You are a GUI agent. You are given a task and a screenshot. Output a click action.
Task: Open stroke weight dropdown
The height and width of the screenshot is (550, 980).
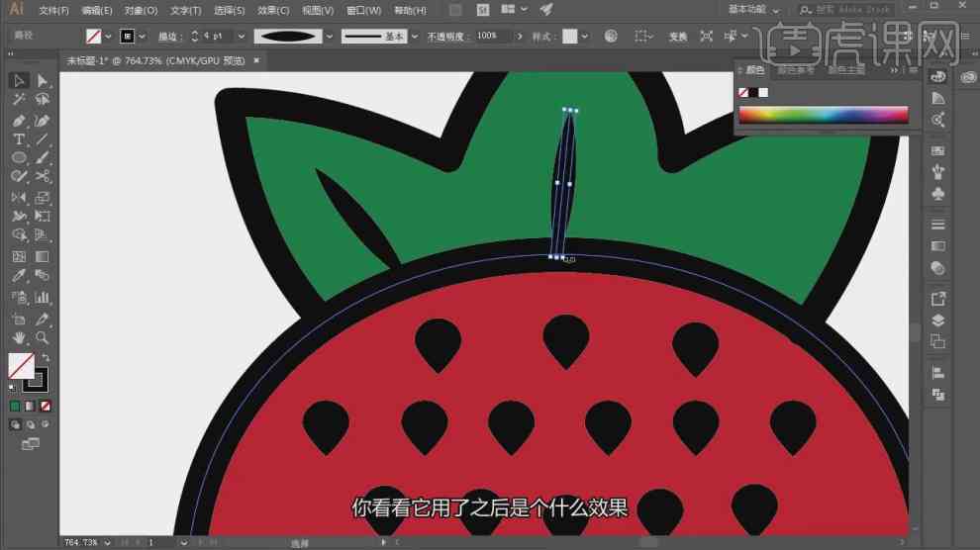tap(242, 37)
